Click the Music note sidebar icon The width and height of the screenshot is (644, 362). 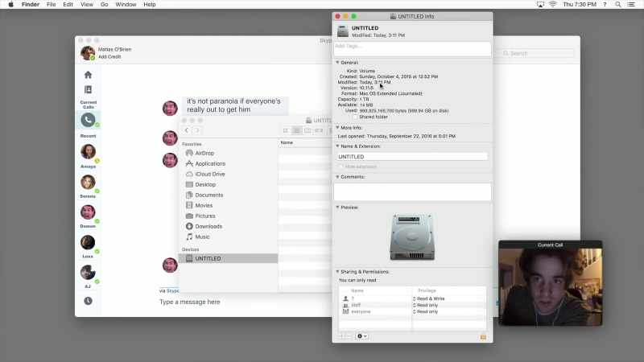pos(189,237)
